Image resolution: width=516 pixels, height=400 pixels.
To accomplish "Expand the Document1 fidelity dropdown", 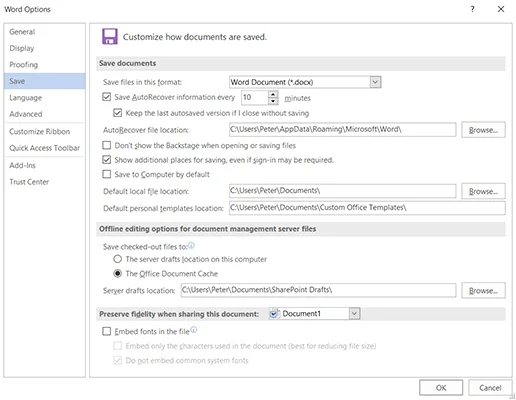I will click(354, 313).
